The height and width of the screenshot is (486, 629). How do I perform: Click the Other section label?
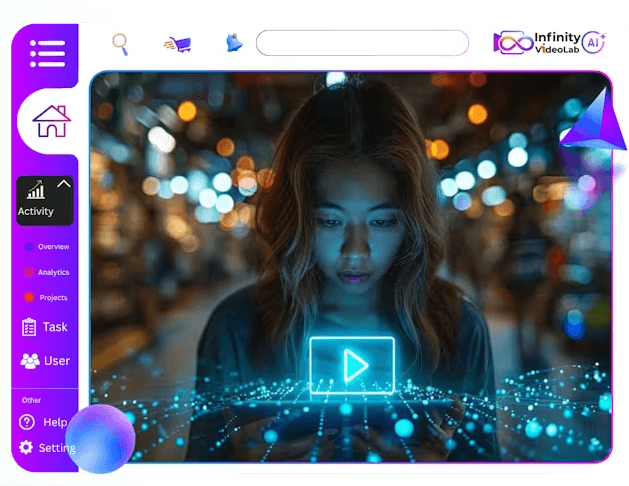click(x=31, y=400)
